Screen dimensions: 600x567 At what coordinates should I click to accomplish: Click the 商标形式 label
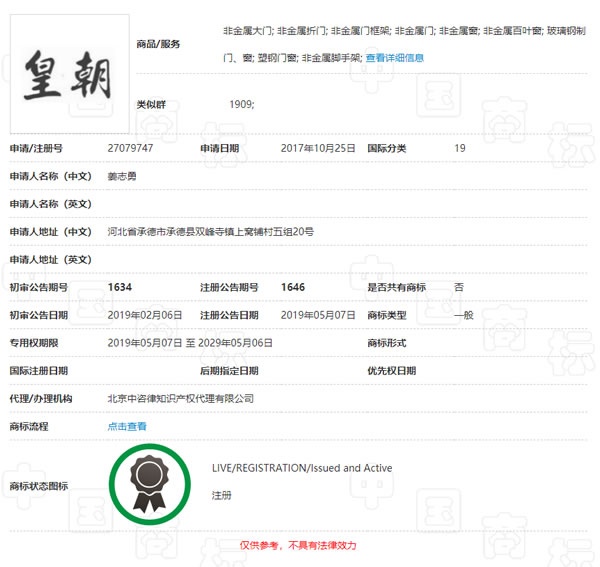point(386,342)
